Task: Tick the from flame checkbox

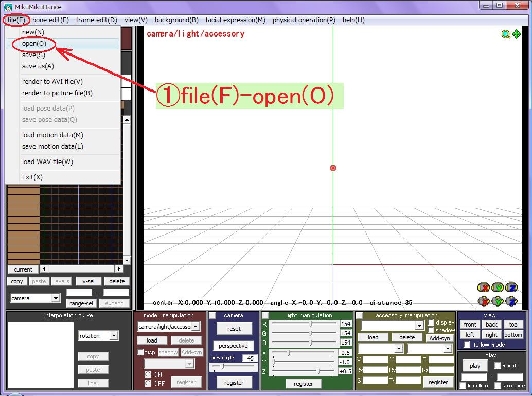Action: click(x=463, y=386)
